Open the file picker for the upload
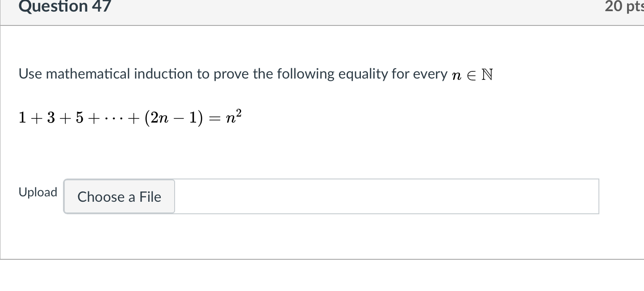The height and width of the screenshot is (291, 644). click(119, 197)
